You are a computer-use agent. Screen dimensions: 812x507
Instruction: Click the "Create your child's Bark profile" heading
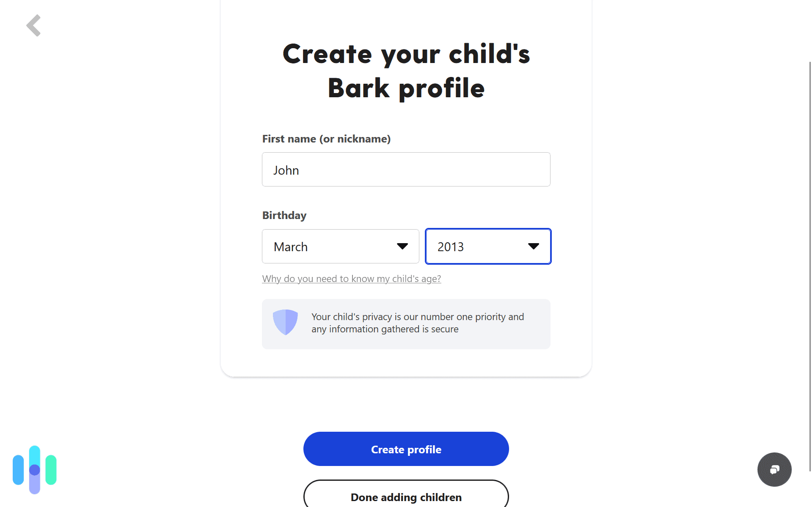(406, 71)
